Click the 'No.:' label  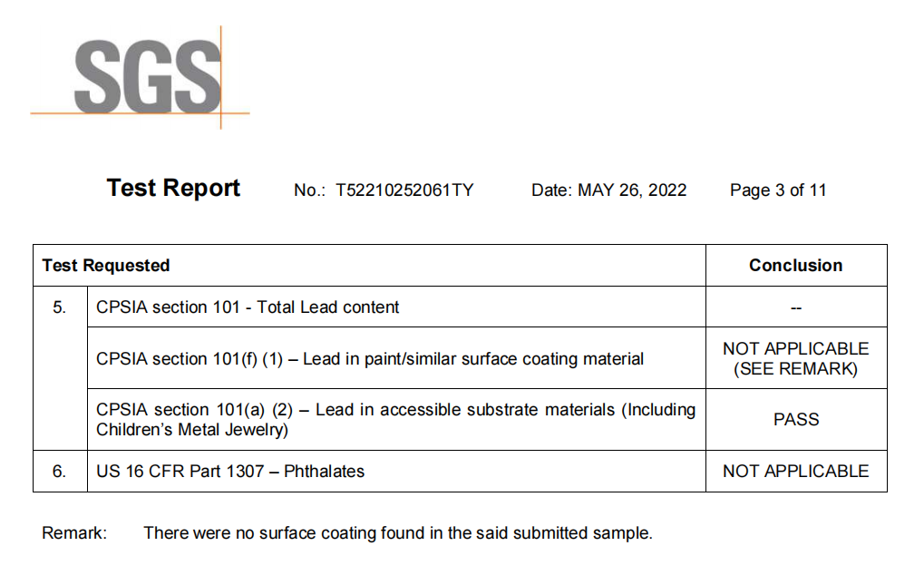(309, 190)
